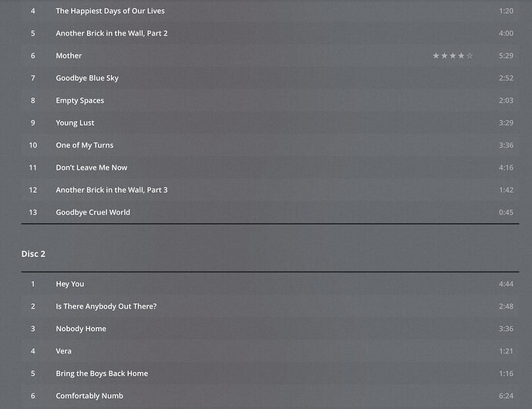
Task: Click the first star on the Mother track
Action: [436, 56]
